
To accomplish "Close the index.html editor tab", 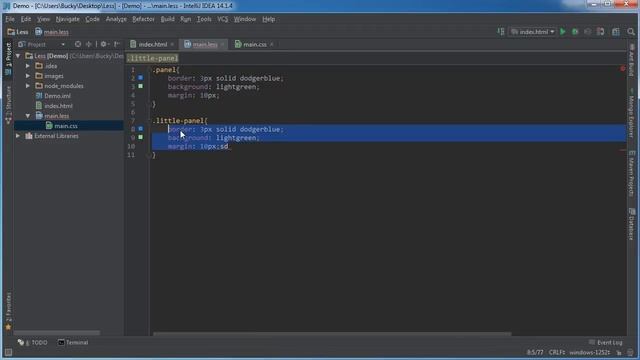I will point(172,44).
